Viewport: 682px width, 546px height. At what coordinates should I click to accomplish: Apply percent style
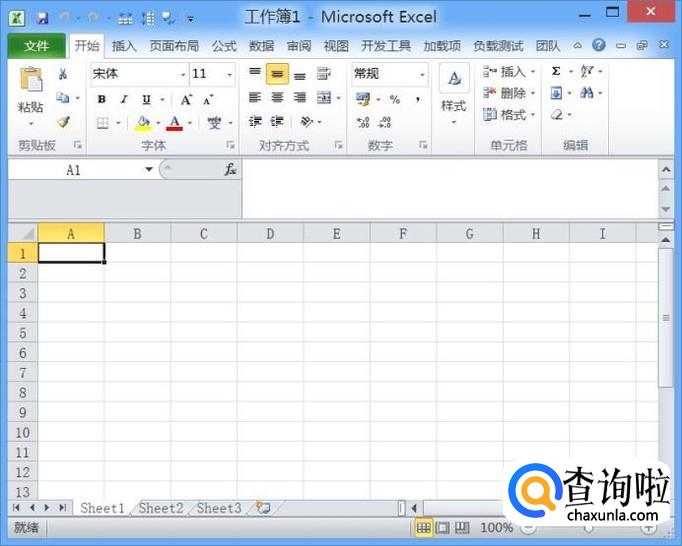tap(395, 99)
